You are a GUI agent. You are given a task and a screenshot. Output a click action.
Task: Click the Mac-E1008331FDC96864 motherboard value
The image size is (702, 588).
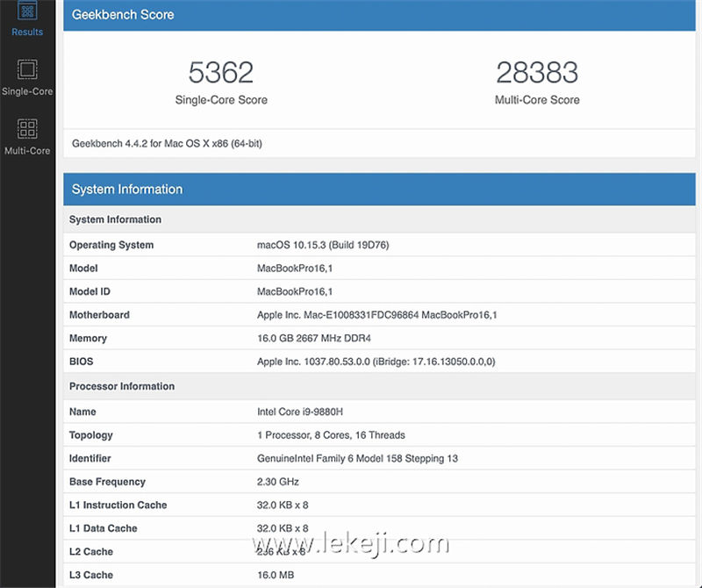(377, 315)
